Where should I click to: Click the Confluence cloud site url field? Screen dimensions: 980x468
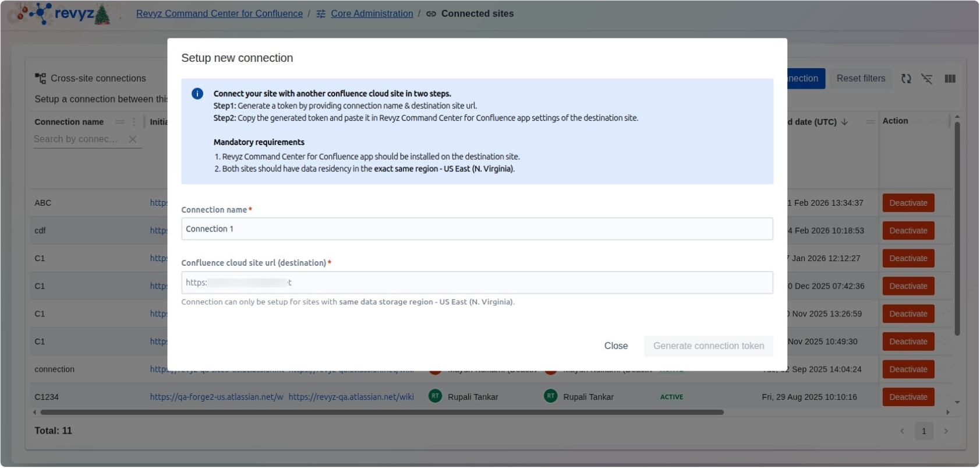pos(476,283)
